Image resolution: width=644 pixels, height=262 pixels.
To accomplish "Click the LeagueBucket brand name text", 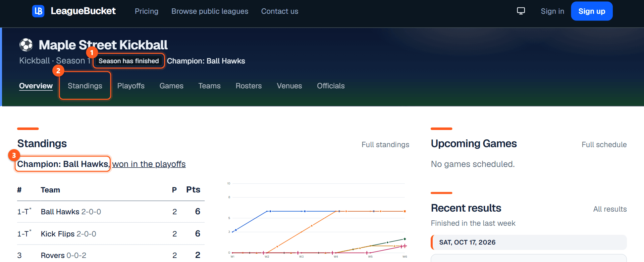I will [x=83, y=11].
